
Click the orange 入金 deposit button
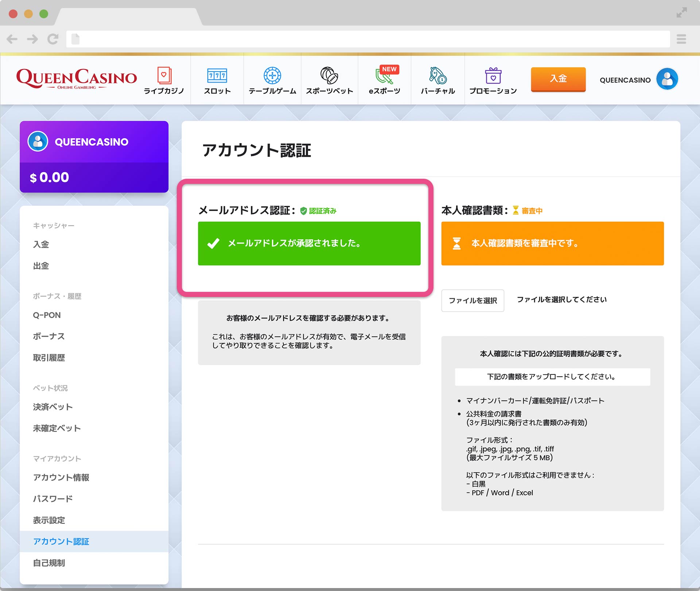point(558,79)
